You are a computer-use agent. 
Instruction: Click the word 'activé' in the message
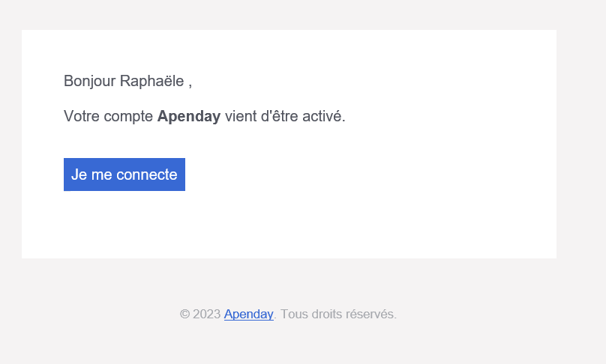click(x=322, y=116)
